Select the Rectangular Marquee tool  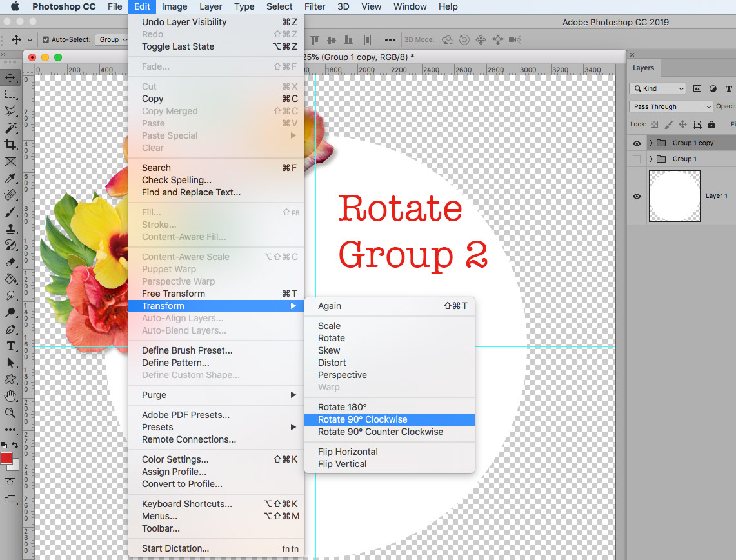click(10, 94)
